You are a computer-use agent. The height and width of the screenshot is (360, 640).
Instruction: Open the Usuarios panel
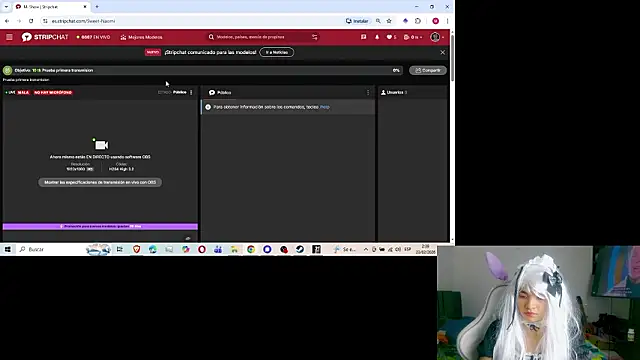[x=394, y=93]
